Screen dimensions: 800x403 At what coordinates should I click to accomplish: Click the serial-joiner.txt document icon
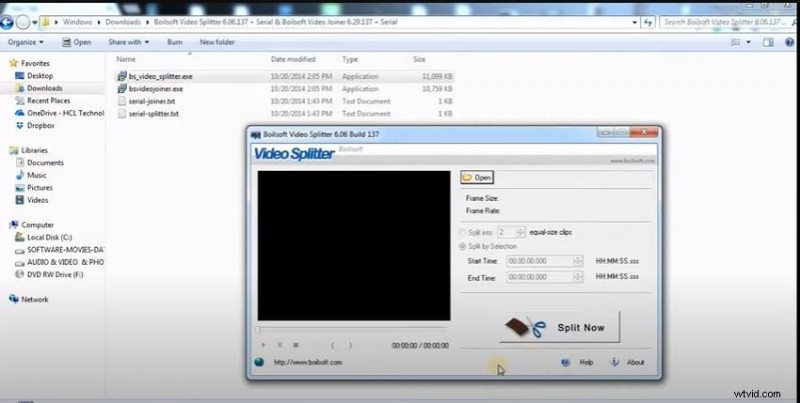[121, 101]
